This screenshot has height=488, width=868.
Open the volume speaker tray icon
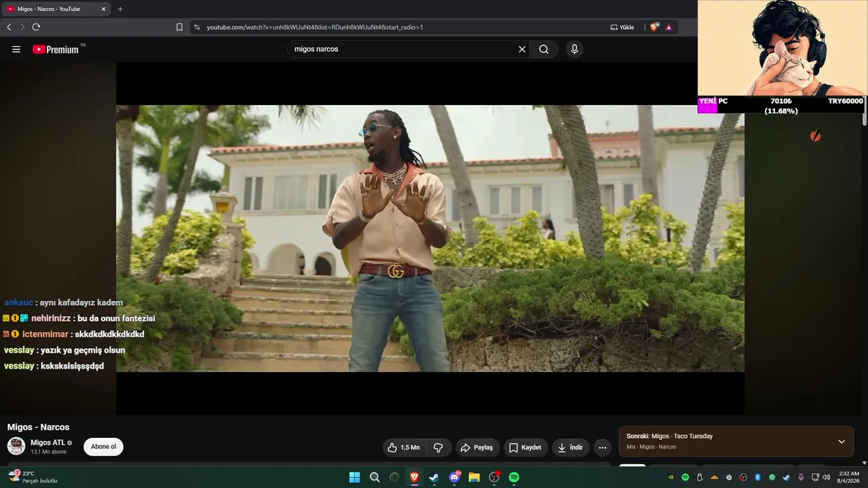point(826,477)
